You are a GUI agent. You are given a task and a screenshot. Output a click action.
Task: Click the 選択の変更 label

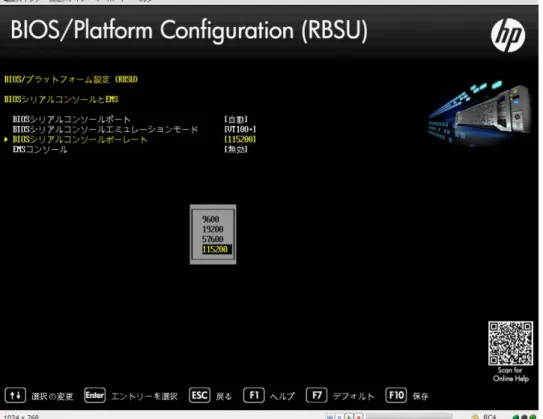(52, 396)
